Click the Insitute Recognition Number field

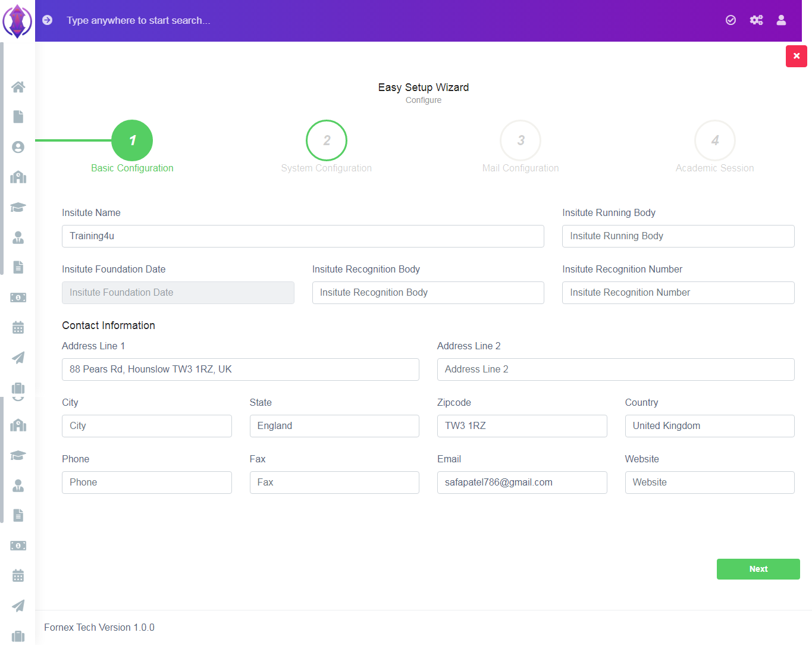pos(678,293)
